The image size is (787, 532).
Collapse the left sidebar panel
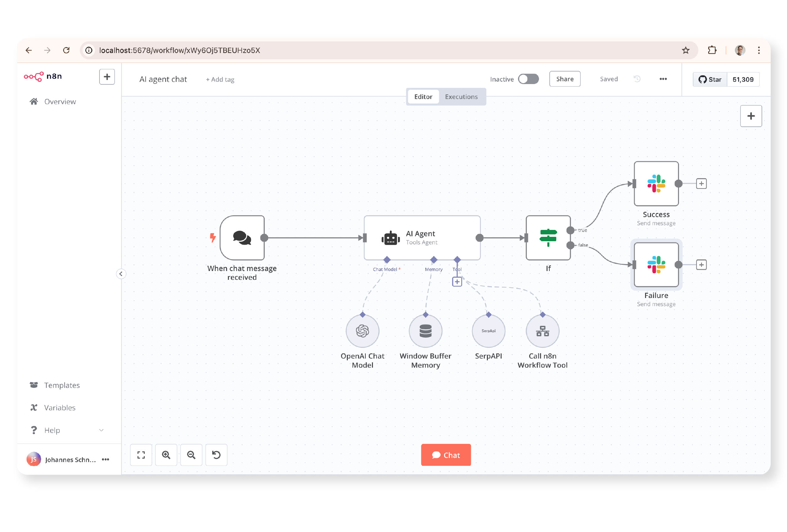(x=121, y=274)
